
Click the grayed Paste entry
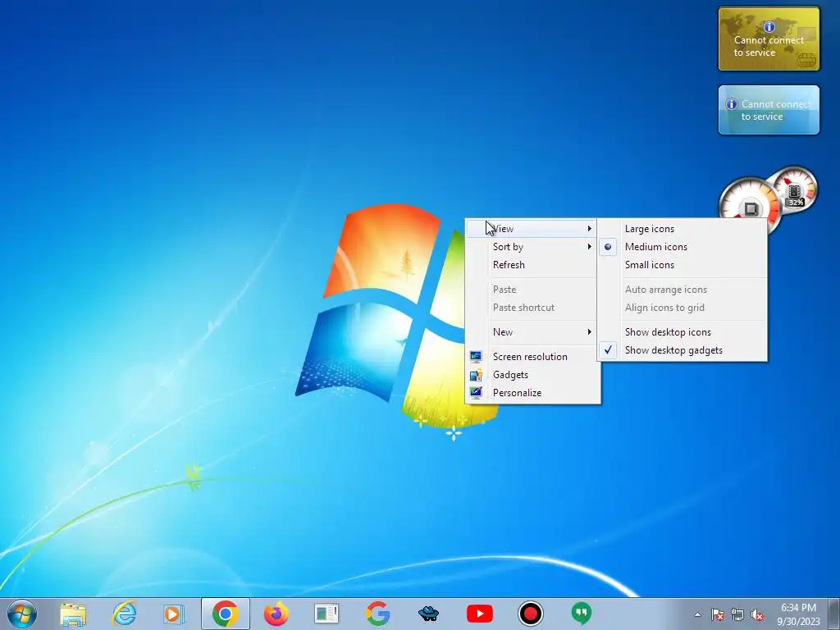click(x=532, y=290)
